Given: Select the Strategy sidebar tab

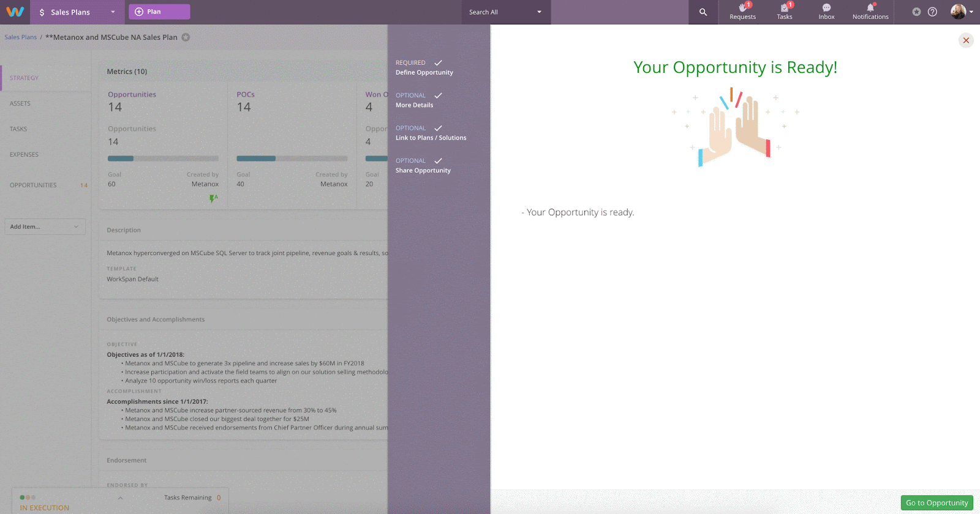Looking at the screenshot, I should [45, 78].
